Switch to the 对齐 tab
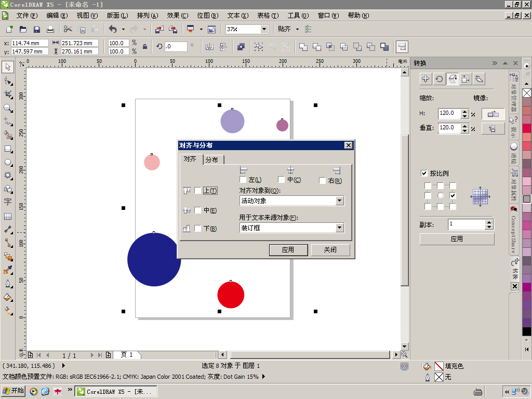Image resolution: width=532 pixels, height=399 pixels. 190,159
